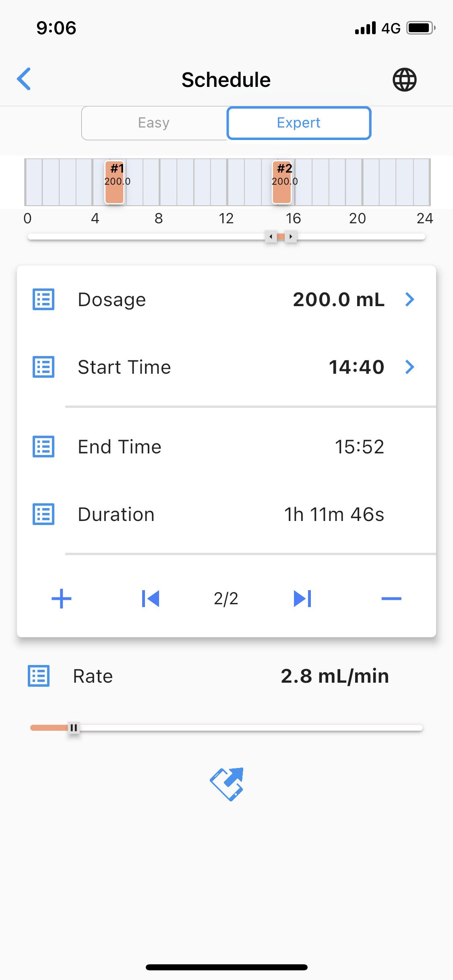Image resolution: width=453 pixels, height=980 pixels.
Task: Jump to first schedule entry
Action: 151,599
